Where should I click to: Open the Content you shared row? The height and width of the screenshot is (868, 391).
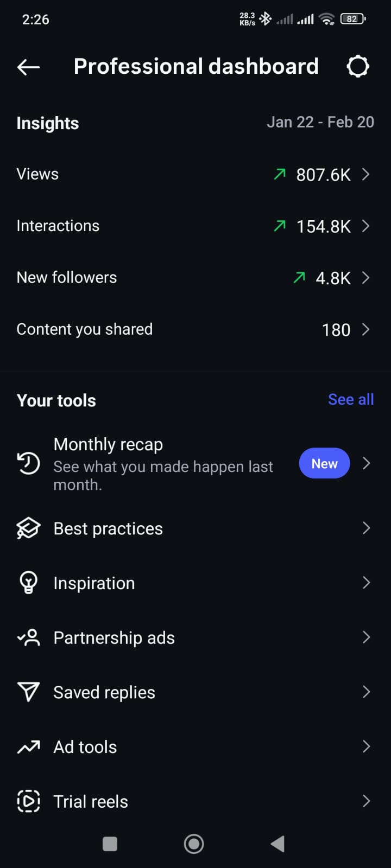click(x=85, y=329)
